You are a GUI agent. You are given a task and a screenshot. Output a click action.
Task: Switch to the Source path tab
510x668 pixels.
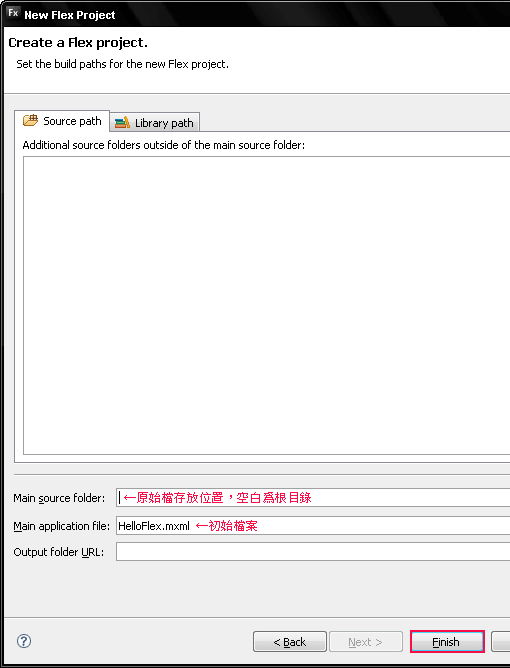point(62,121)
